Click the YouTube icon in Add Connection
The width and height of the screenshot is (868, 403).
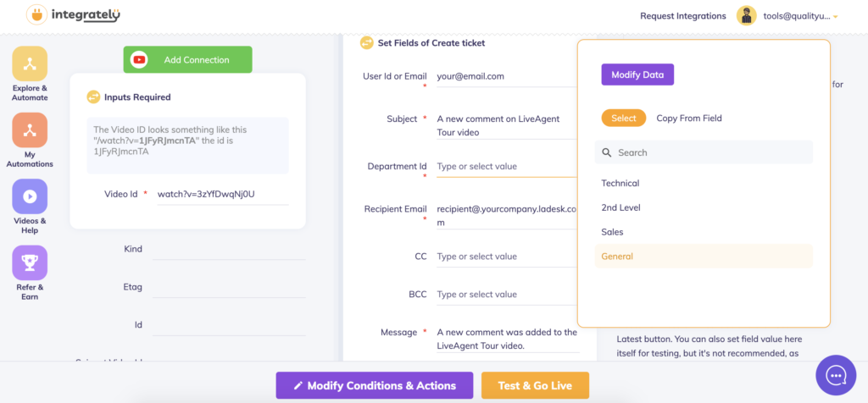[139, 60]
